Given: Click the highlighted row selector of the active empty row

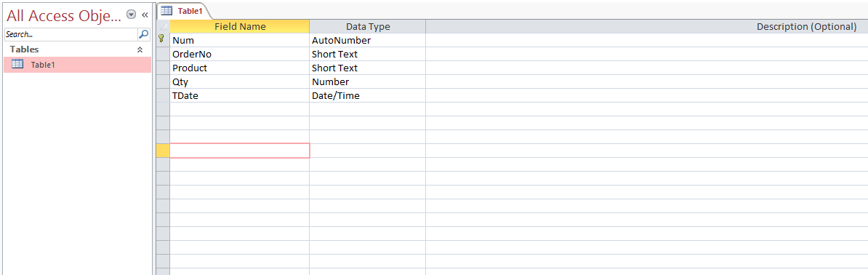Looking at the screenshot, I should (163, 151).
